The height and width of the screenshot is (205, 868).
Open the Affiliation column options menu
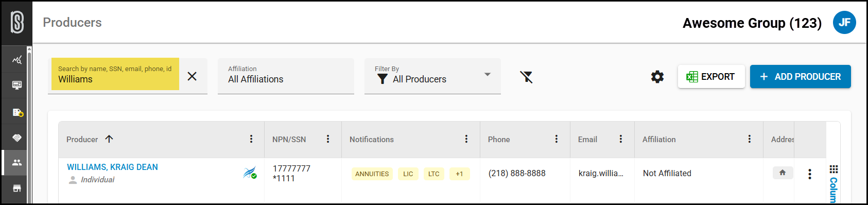tap(750, 139)
